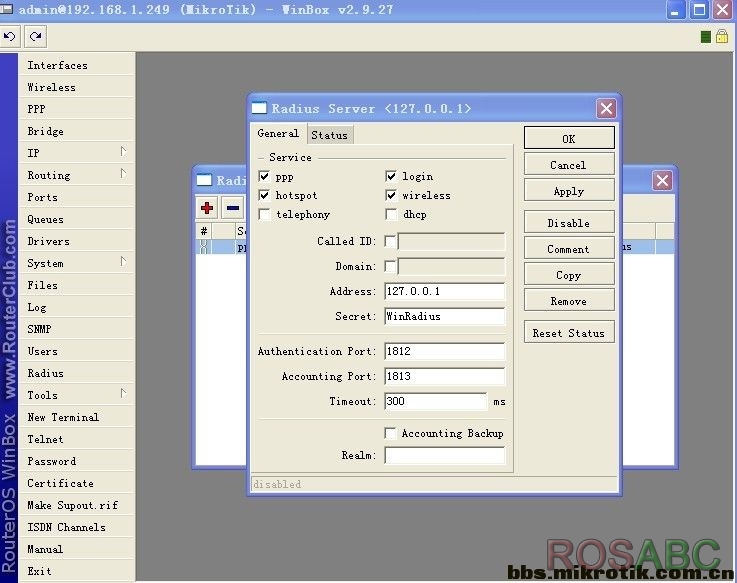Screen dimensions: 737x583
Task: Click the Comment button
Action: coord(569,249)
